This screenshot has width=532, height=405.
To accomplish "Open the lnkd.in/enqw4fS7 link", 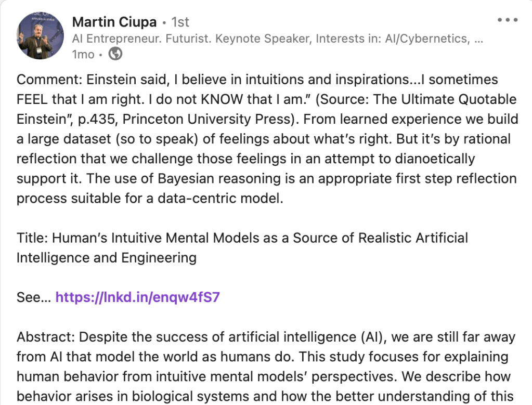I will pos(138,297).
